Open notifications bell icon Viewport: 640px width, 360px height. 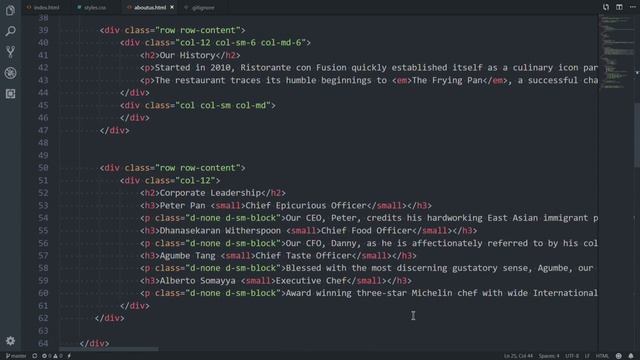pos(631,356)
